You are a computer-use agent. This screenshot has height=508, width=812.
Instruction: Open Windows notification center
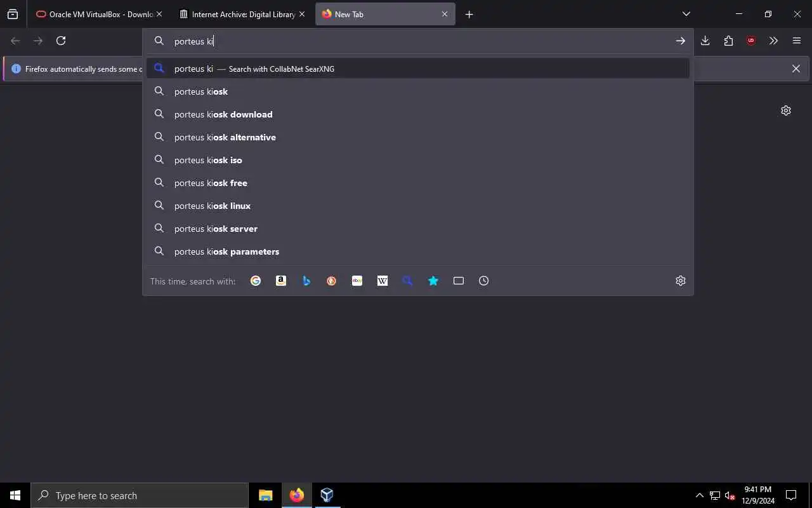[x=791, y=495]
